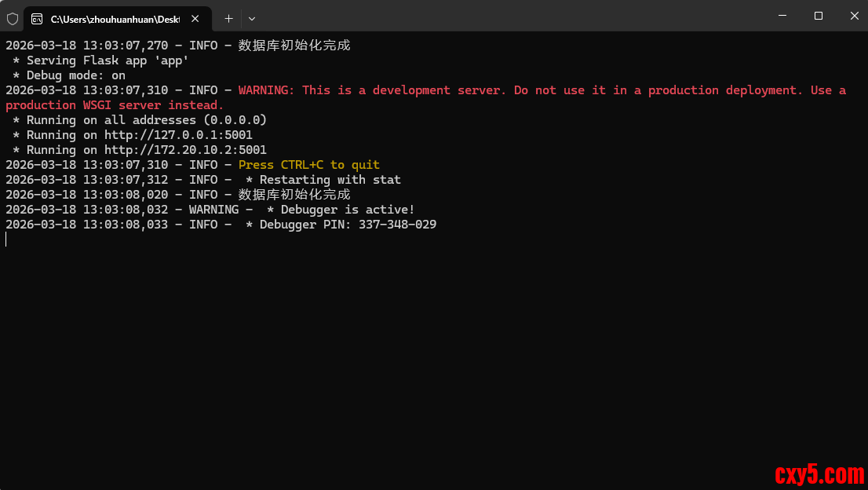Open a new terminal tab with plus
The image size is (868, 490).
click(228, 18)
